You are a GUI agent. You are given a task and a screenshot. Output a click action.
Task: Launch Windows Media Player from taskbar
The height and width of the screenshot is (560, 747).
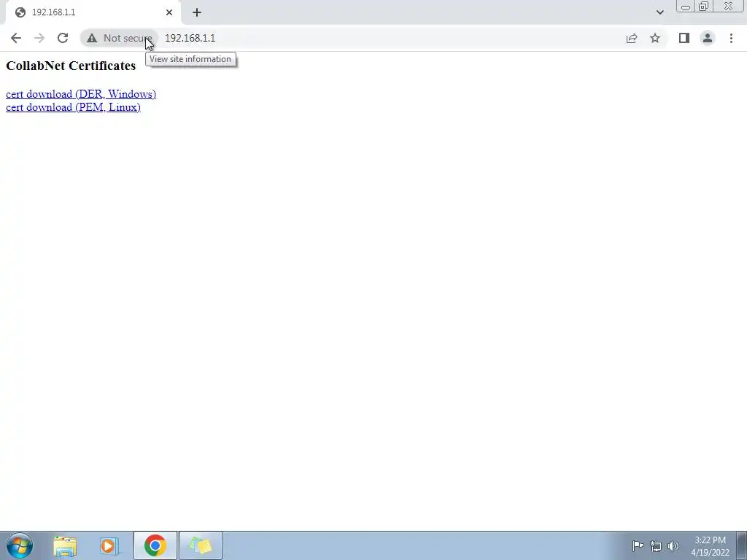[x=108, y=545]
